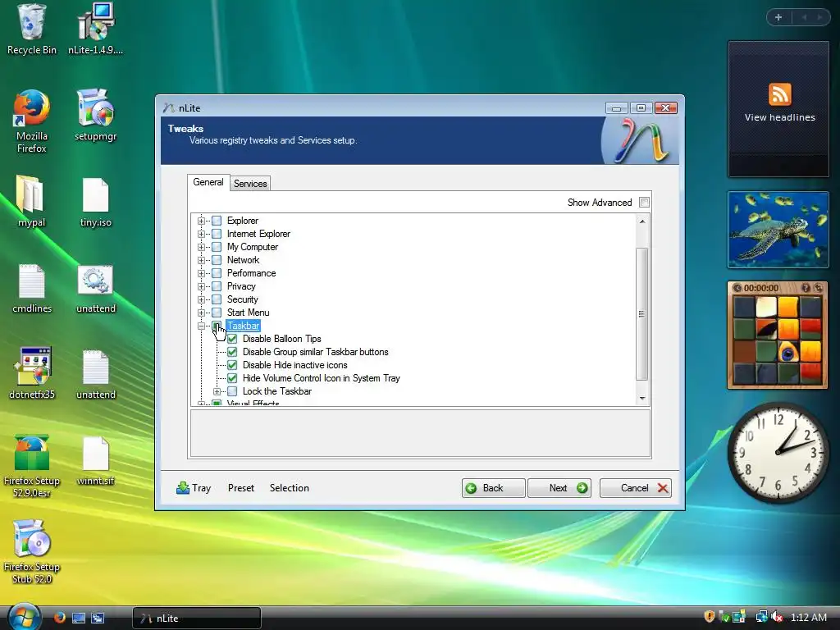Uncheck Disable Balloon Tips
The image size is (840, 630).
[232, 339]
